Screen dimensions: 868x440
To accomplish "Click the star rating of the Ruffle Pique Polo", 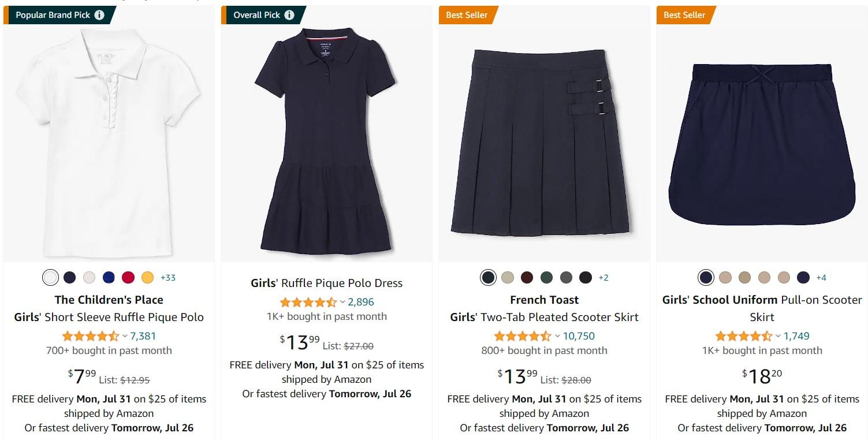I will coord(90,336).
